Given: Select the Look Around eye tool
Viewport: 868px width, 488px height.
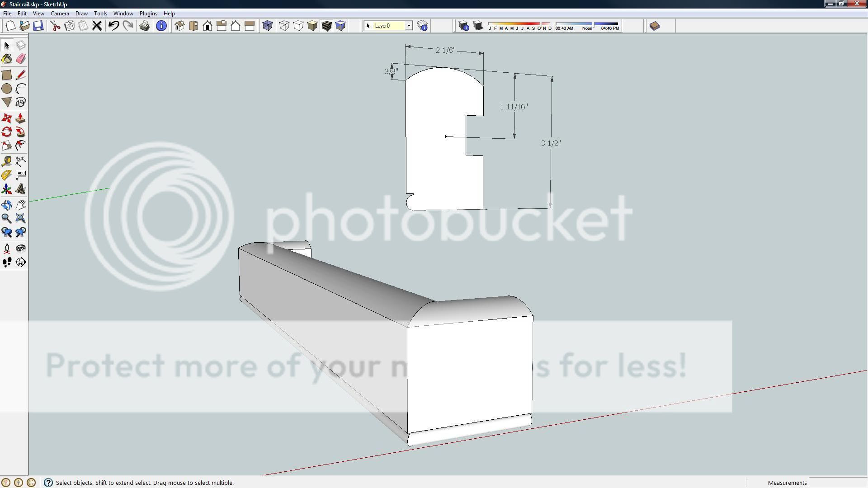Looking at the screenshot, I should point(21,249).
